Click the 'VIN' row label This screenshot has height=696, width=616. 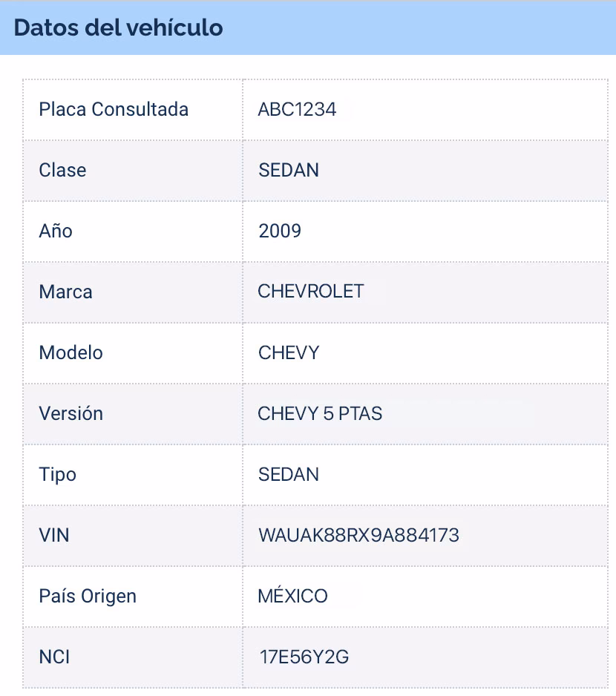coord(54,536)
